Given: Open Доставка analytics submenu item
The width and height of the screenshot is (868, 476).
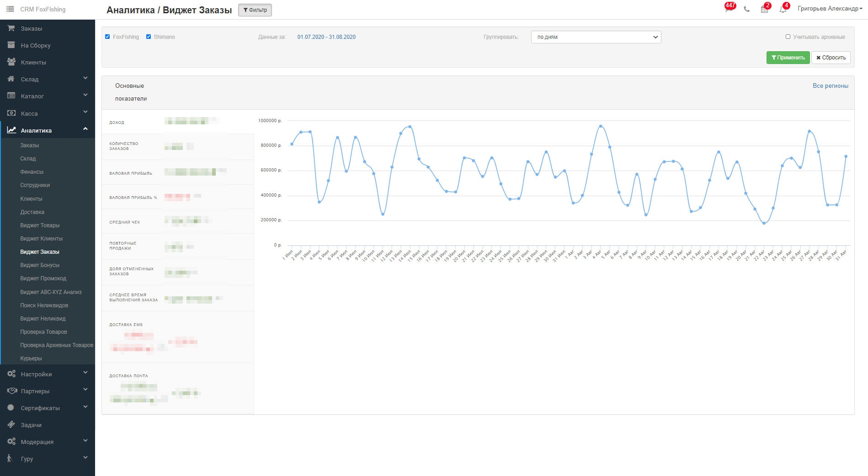Looking at the screenshot, I should pyautogui.click(x=32, y=212).
